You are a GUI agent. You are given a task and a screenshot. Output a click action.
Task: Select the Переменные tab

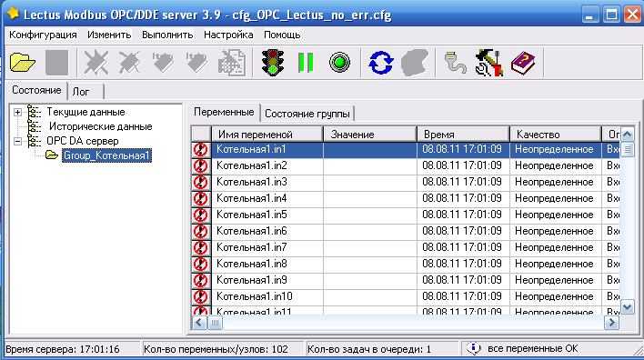pyautogui.click(x=225, y=112)
